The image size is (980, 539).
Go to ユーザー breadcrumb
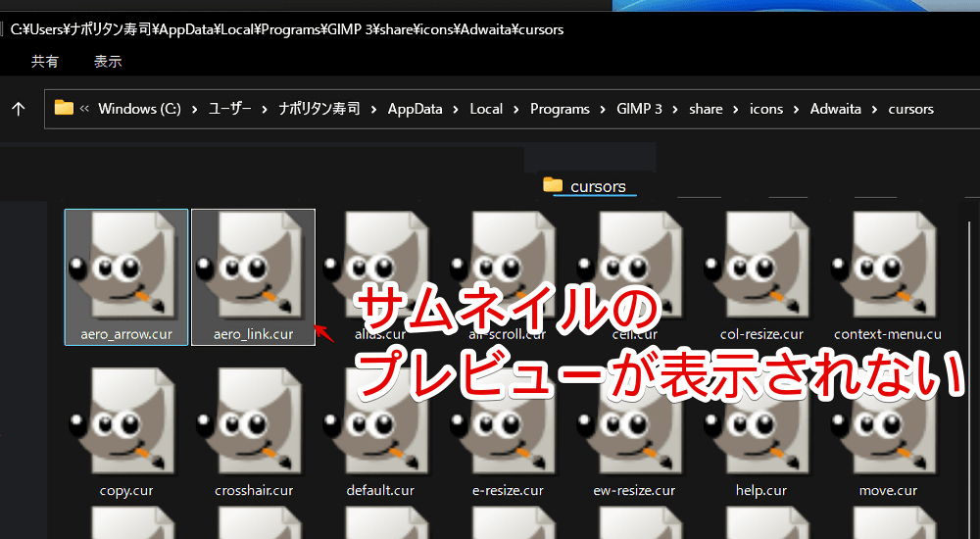(229, 109)
